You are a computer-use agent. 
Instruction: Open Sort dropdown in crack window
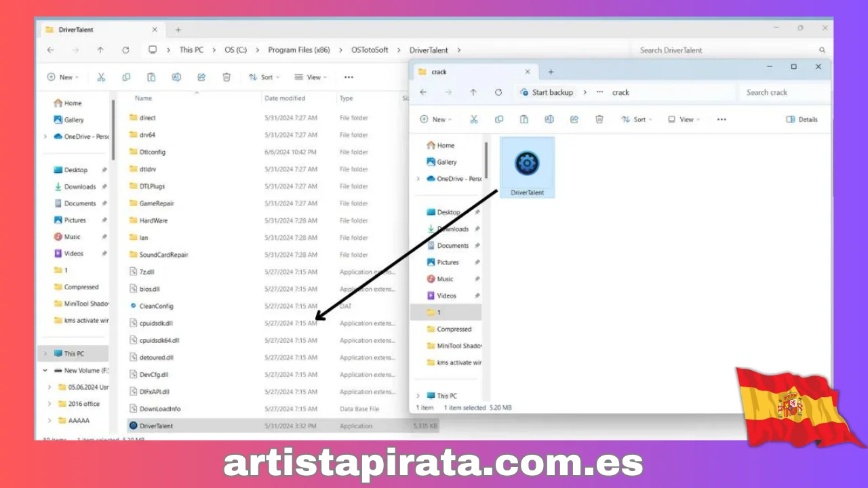(637, 119)
